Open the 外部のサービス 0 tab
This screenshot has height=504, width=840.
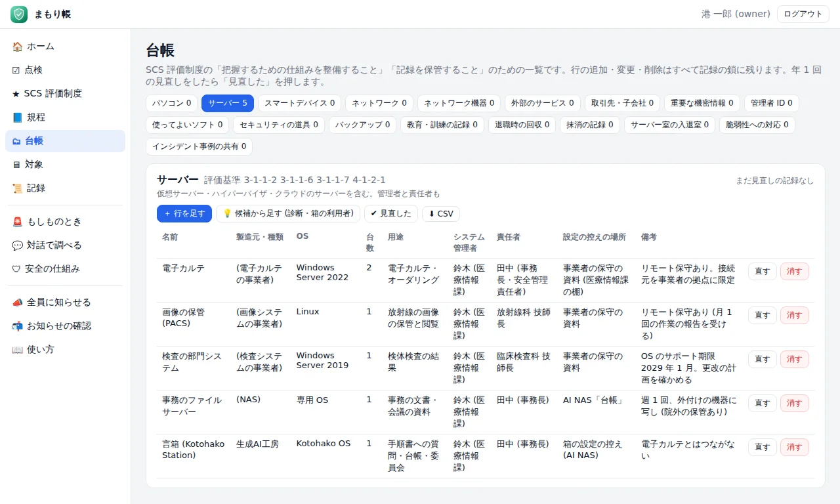click(543, 103)
